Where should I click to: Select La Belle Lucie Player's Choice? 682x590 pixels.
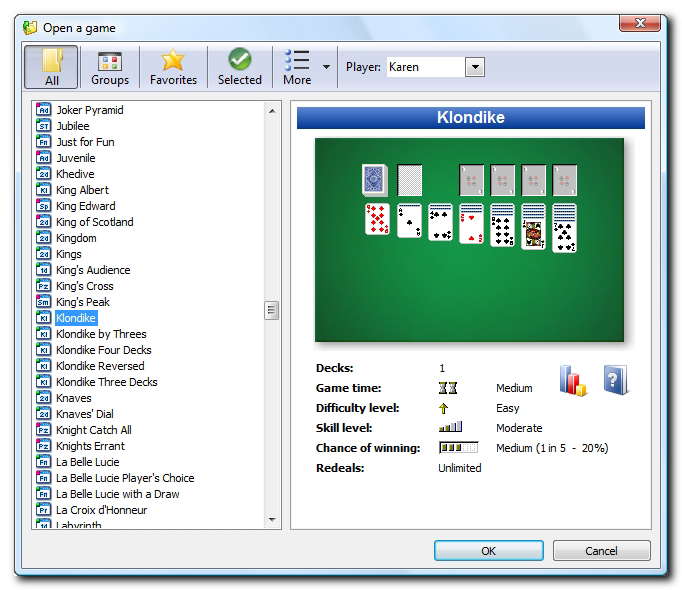[125, 478]
